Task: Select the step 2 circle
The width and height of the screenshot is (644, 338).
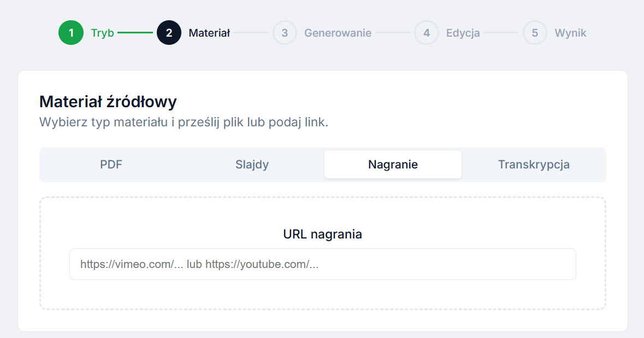Action: click(x=169, y=32)
